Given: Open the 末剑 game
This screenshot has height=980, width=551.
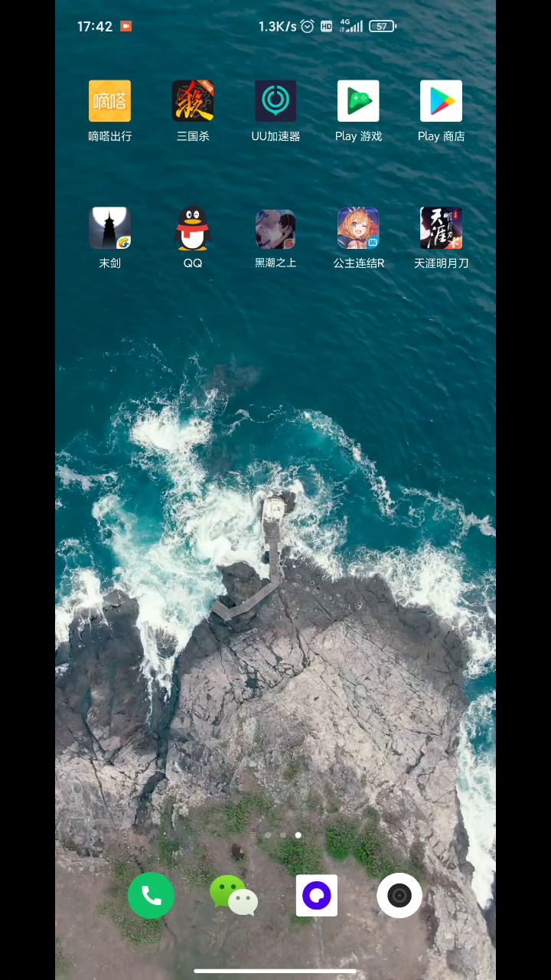Looking at the screenshot, I should 109,228.
